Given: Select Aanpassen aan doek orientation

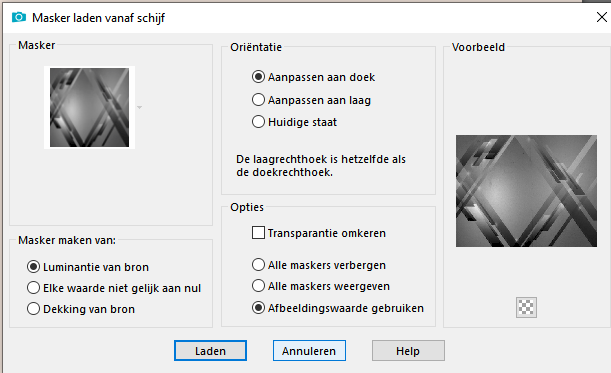Looking at the screenshot, I should (313, 77).
